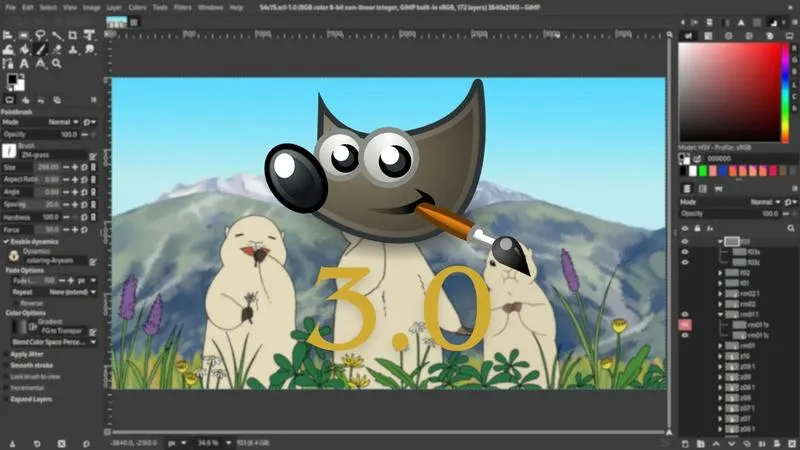Delete tool preset icon at bottom

[x=61, y=444]
